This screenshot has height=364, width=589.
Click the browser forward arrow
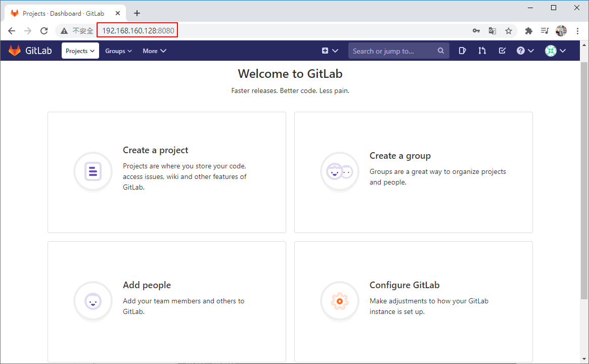pyautogui.click(x=28, y=31)
